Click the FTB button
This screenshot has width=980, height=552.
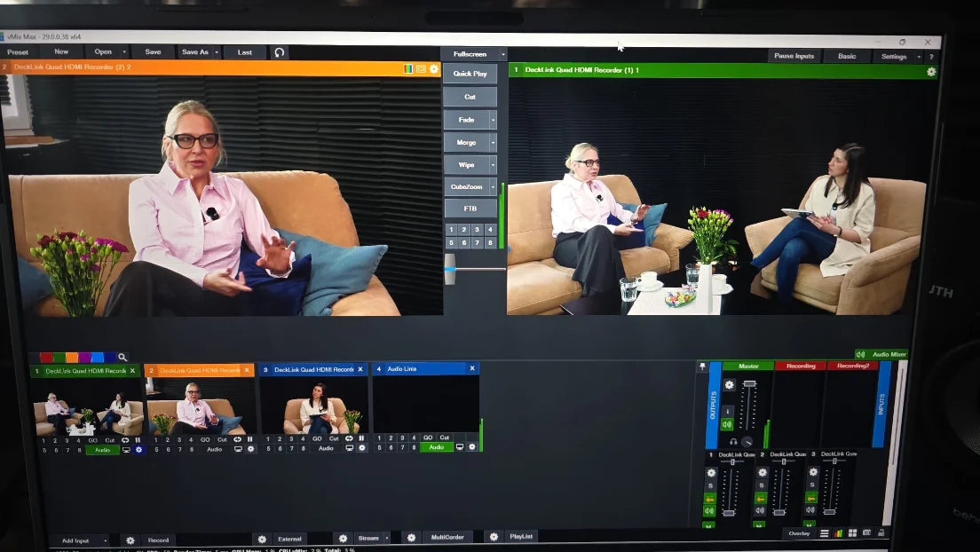click(x=470, y=209)
